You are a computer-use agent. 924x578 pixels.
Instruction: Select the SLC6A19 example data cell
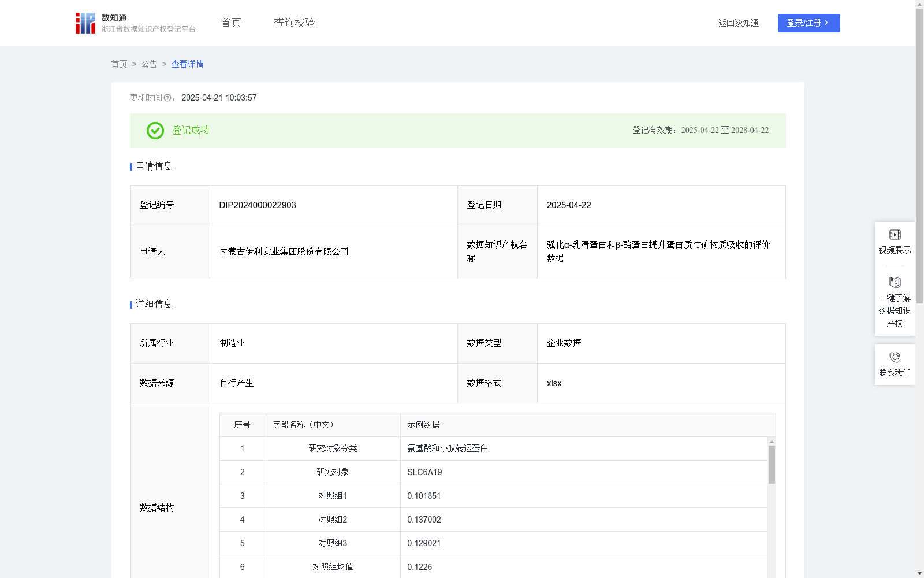(424, 472)
